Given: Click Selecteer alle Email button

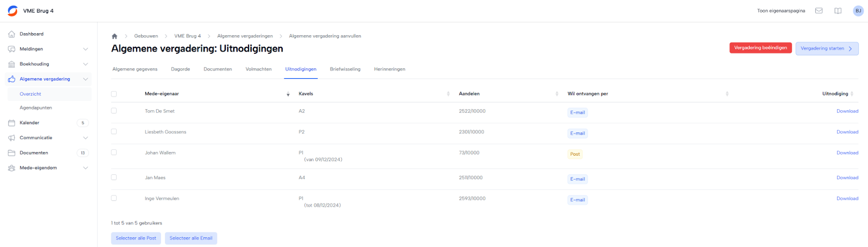Looking at the screenshot, I should point(190,238).
